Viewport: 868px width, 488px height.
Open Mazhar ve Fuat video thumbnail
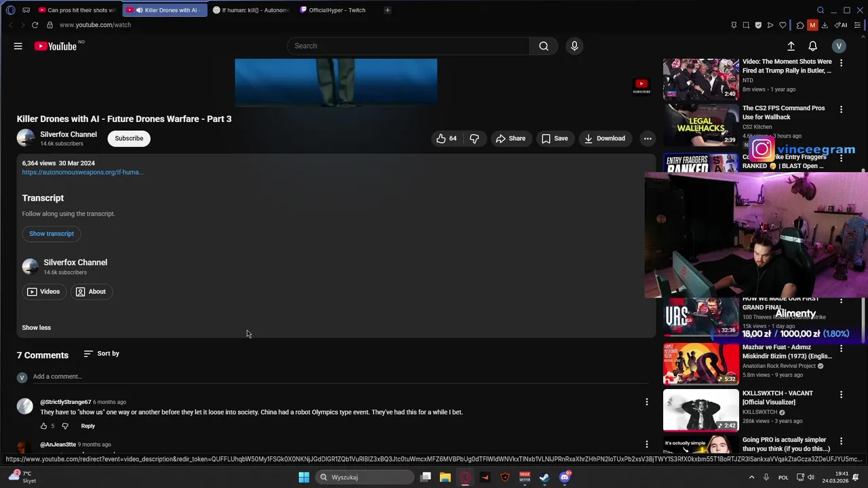point(701,364)
